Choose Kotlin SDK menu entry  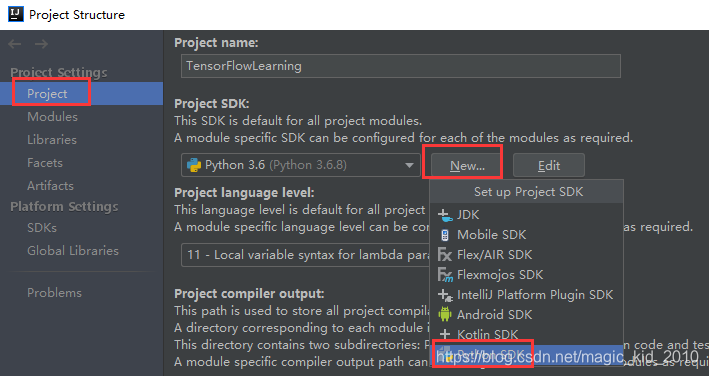point(526,334)
